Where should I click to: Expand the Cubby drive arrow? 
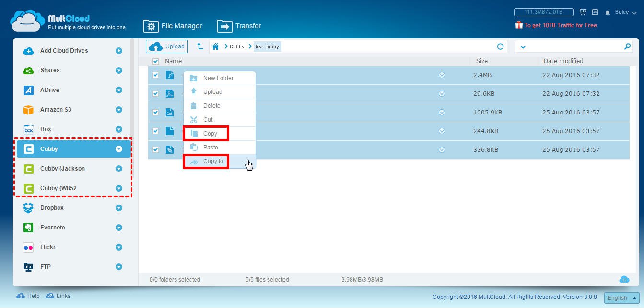point(118,149)
